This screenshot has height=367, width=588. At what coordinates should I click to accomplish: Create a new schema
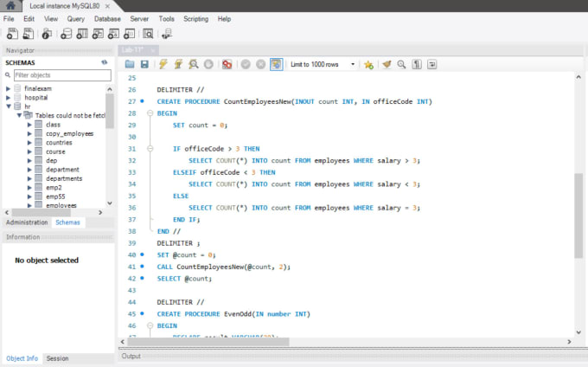click(x=66, y=34)
